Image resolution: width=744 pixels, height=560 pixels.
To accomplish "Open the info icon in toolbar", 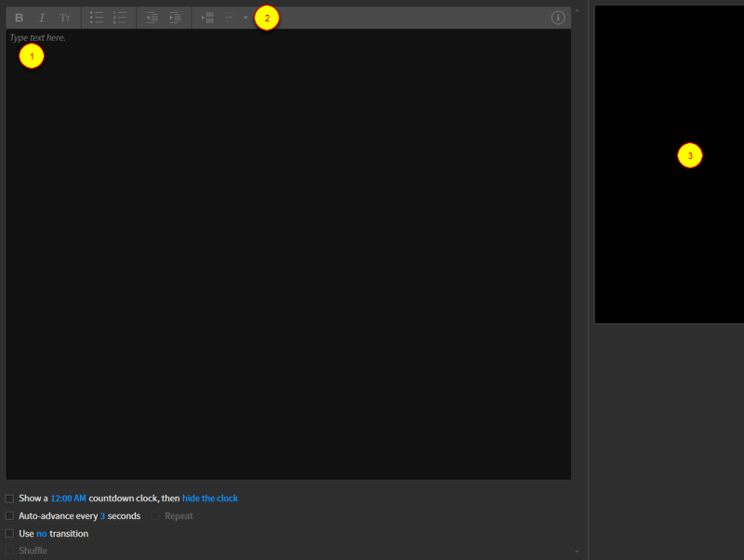I will click(x=558, y=18).
